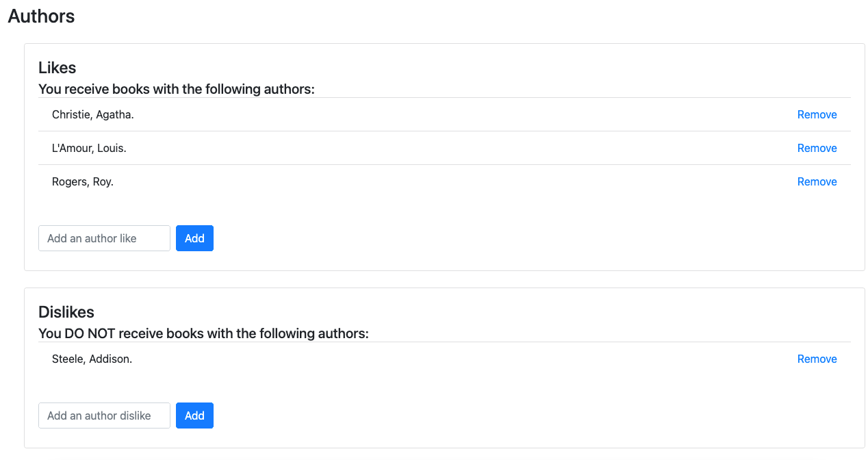Remove L'Amour, Louis from liked authors
Image resolution: width=868 pixels, height=460 pixels.
pos(817,149)
